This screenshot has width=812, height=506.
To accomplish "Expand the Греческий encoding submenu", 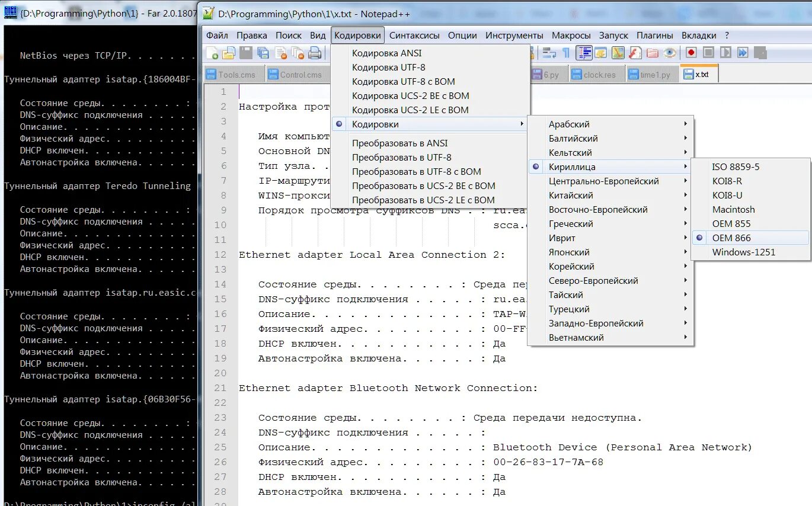I will point(610,223).
